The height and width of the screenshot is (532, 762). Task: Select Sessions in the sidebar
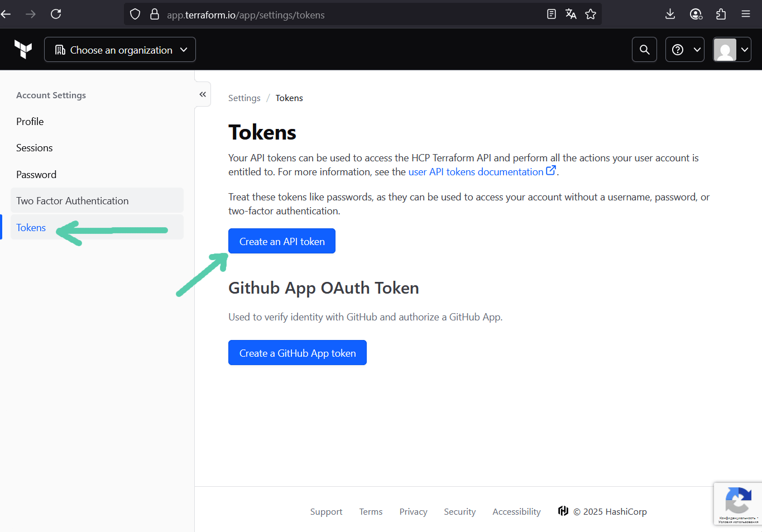point(35,148)
